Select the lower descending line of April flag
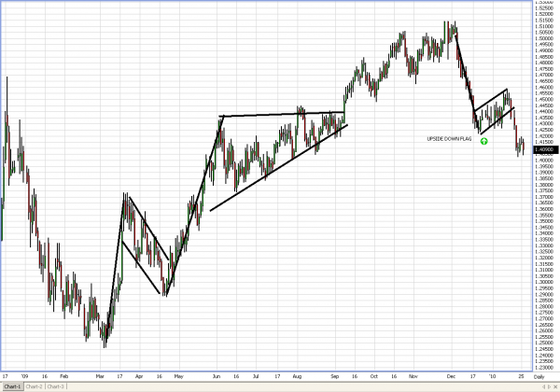The image size is (560, 392). (x=143, y=269)
